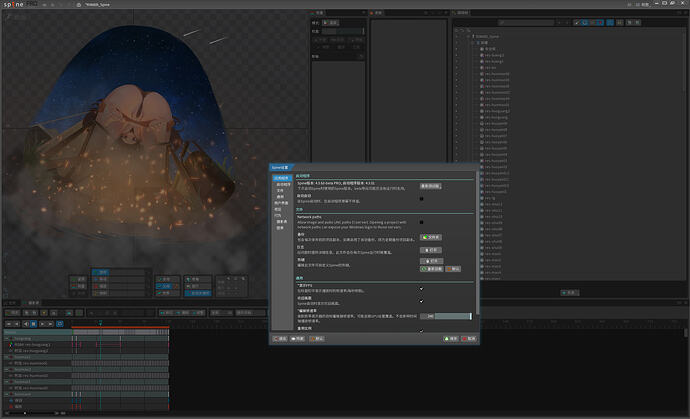Click the save icon button at dialog bottom-right

point(452,339)
